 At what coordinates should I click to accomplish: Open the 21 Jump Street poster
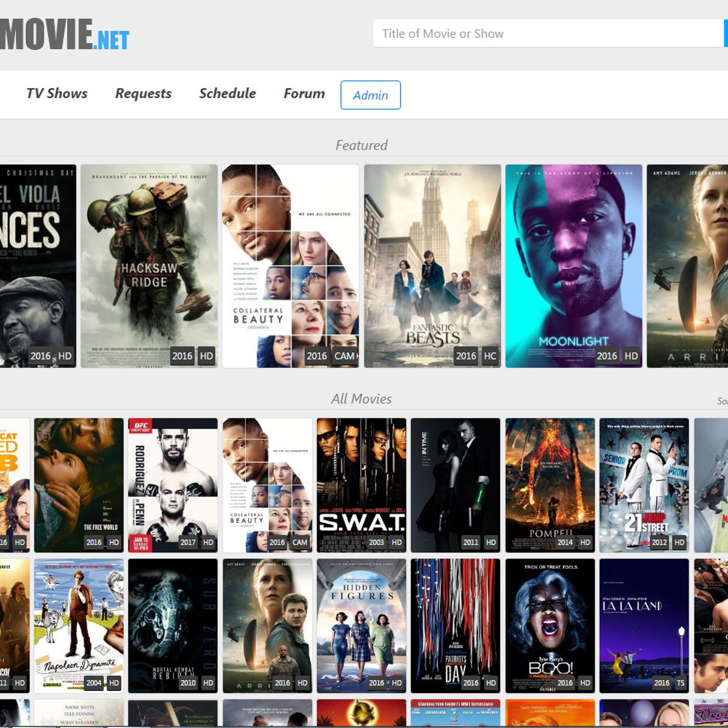(x=644, y=485)
